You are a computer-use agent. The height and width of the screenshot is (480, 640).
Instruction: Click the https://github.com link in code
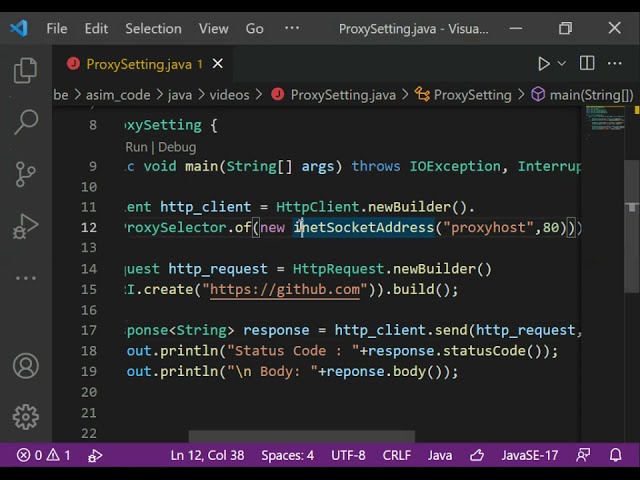(x=285, y=289)
